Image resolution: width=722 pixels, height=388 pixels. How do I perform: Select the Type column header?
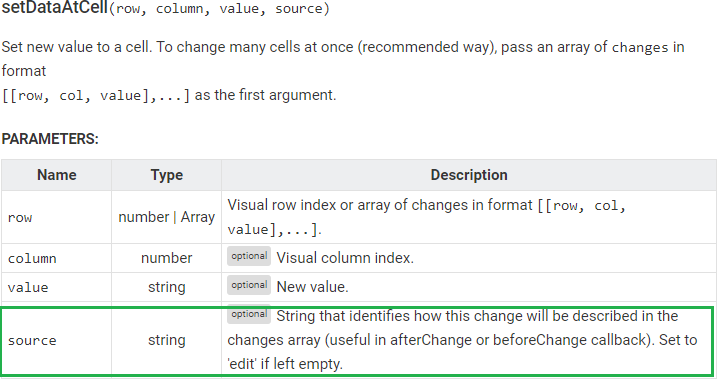pyautogui.click(x=167, y=175)
